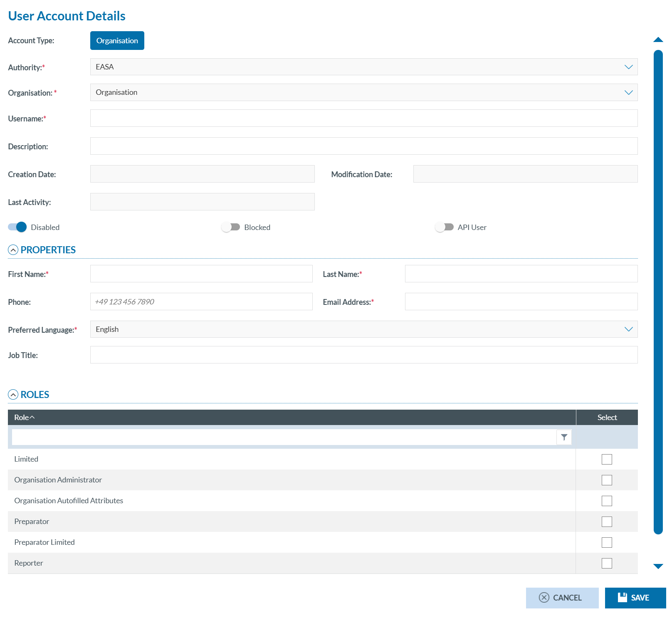The width and height of the screenshot is (672, 618).
Task: Click the Organisation account type button
Action: tap(117, 41)
